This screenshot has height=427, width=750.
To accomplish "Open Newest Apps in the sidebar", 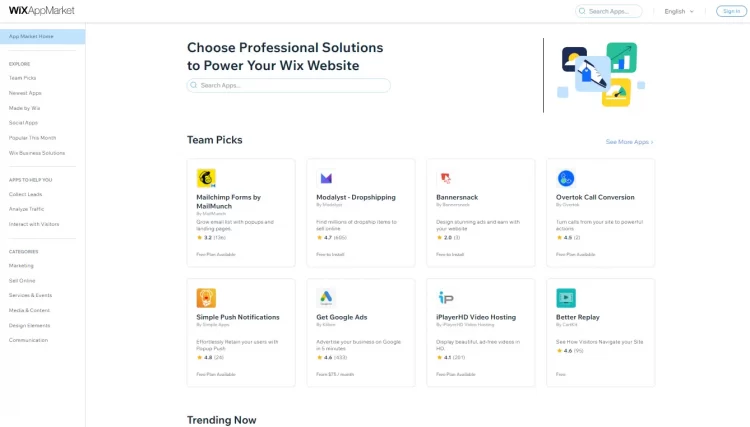I will point(25,93).
